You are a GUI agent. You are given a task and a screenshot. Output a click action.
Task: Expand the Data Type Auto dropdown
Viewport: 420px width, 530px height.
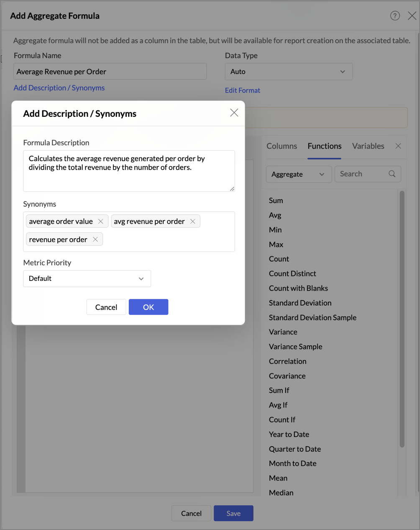(289, 72)
